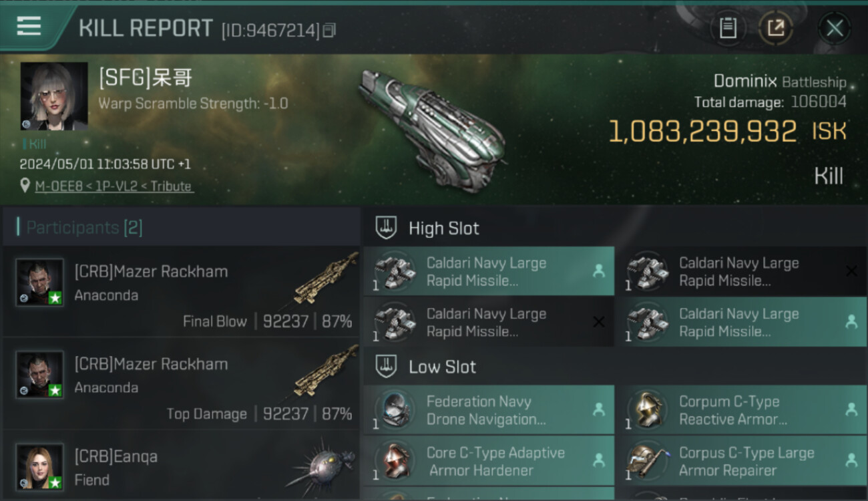
Task: Share the kill report externally
Action: pyautogui.click(x=775, y=28)
